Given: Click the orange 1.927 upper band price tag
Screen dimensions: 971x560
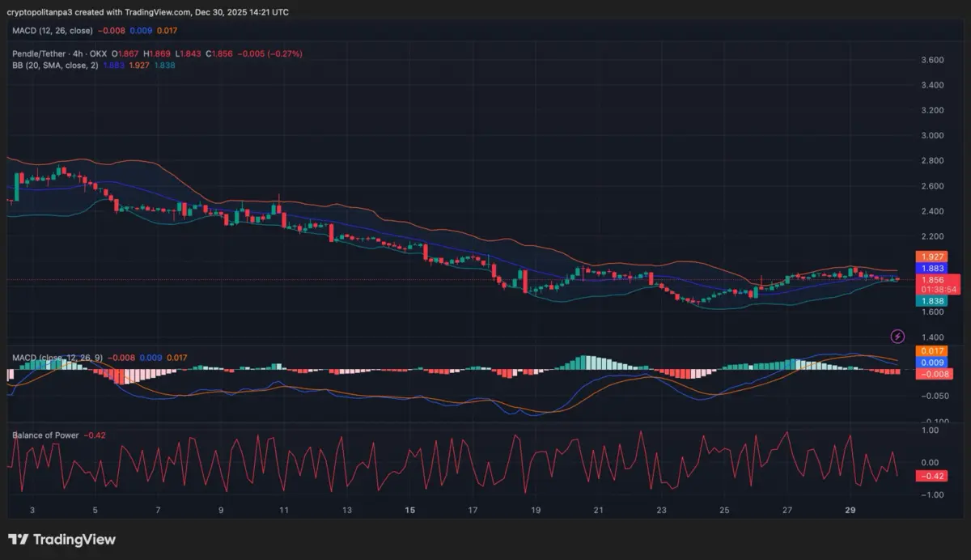Looking at the screenshot, I should point(929,257).
